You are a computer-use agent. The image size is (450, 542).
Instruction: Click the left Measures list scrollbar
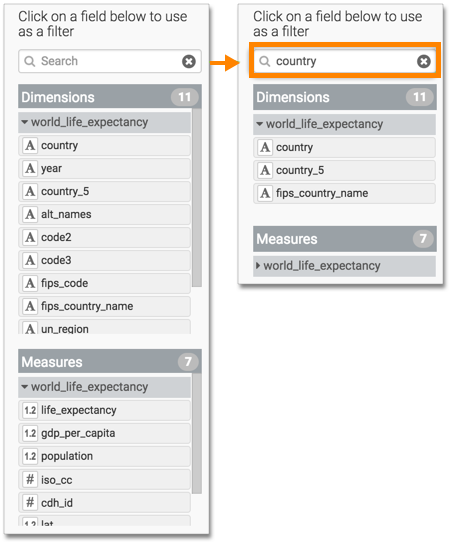click(197, 433)
